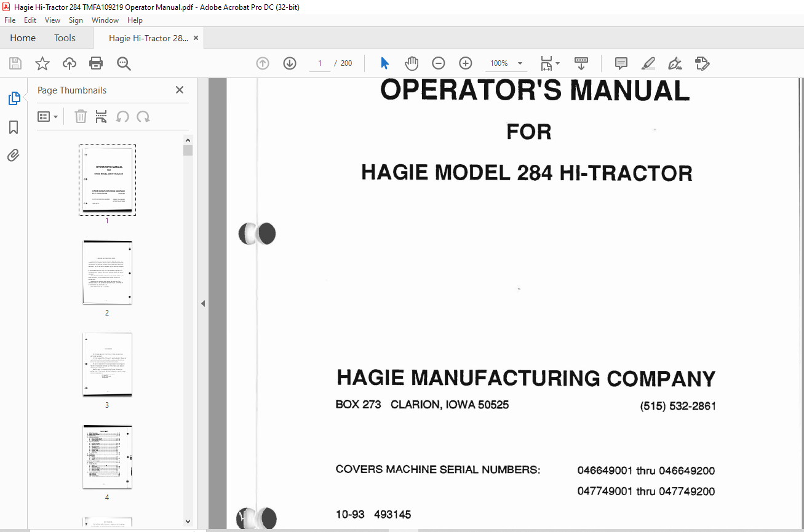The height and width of the screenshot is (532, 804).
Task: Select the page 1 thumbnail
Action: coord(107,180)
